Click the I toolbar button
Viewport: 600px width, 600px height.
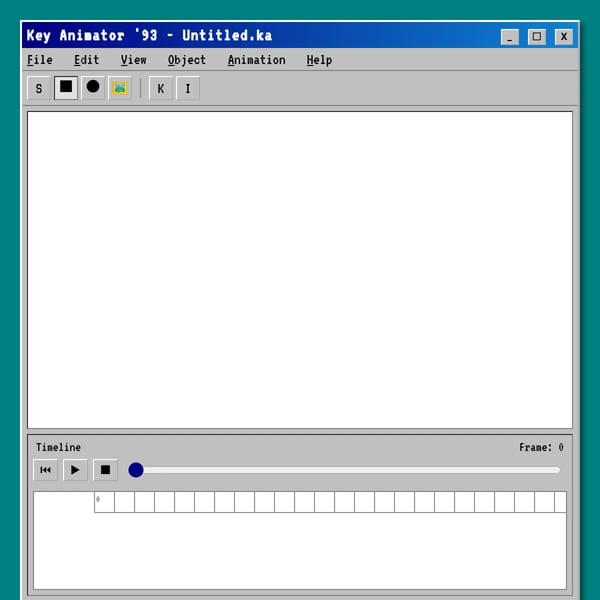point(188,88)
